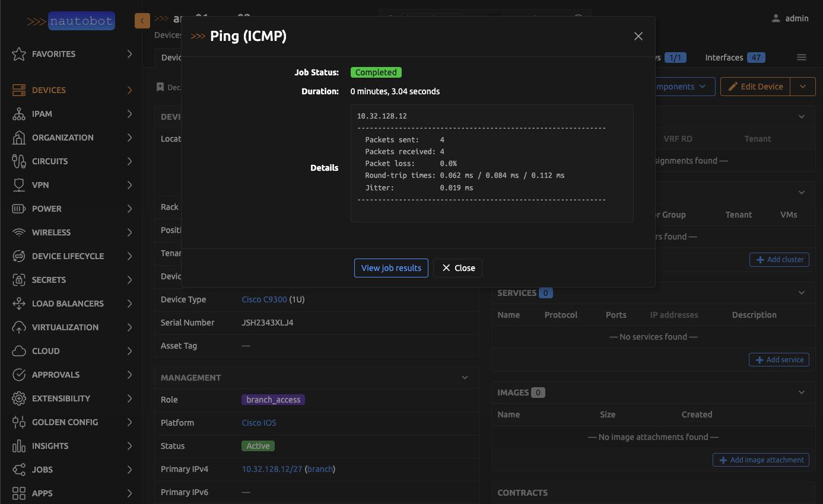
Task: Open the IPAM hierarchy icon
Action: (19, 114)
